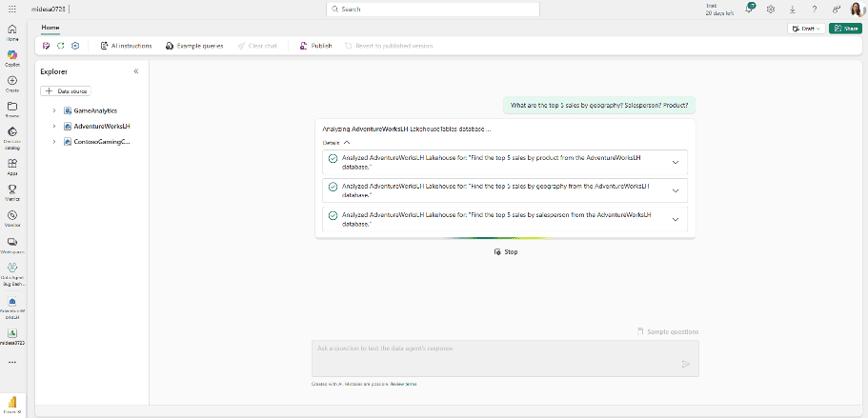Expand the GameAnalytics data source
This screenshot has width=868, height=418.
pyautogui.click(x=54, y=110)
